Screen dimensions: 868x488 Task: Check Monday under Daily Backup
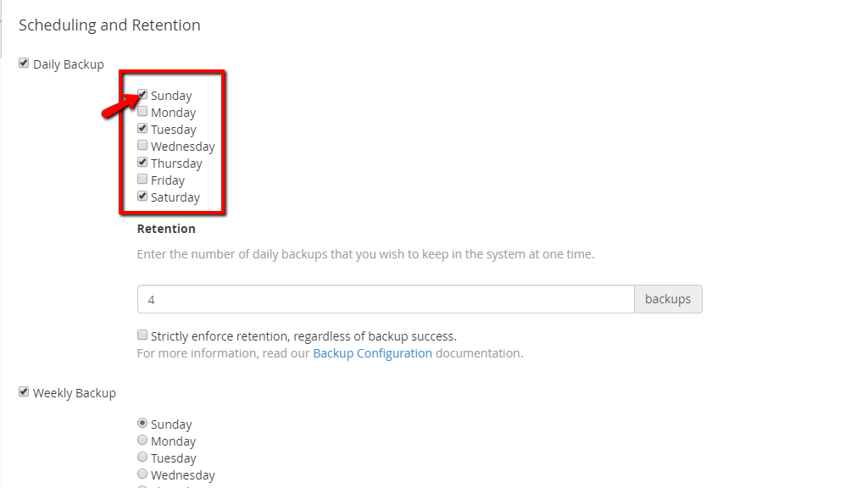tap(142, 111)
